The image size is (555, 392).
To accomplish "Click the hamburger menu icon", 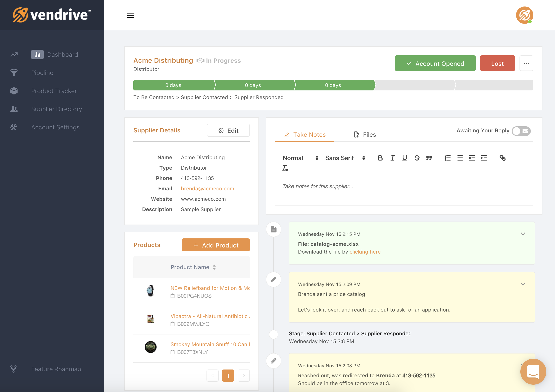I will (131, 15).
